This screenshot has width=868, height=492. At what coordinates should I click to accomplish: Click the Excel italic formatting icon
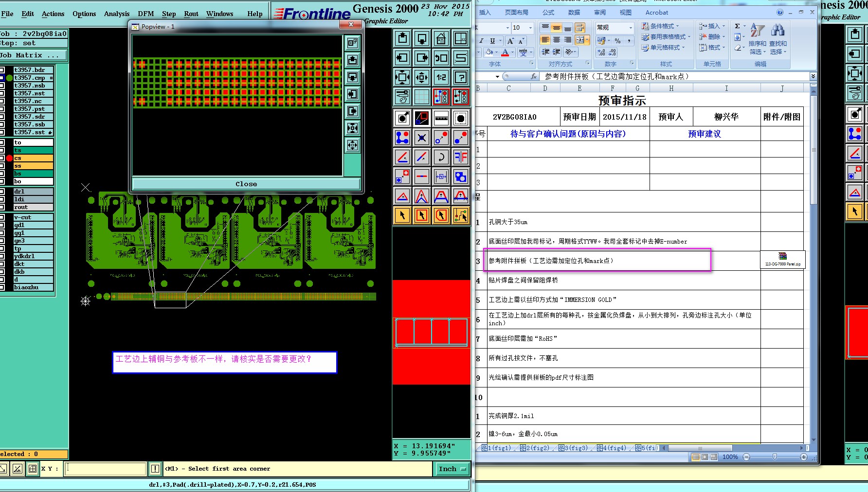481,41
